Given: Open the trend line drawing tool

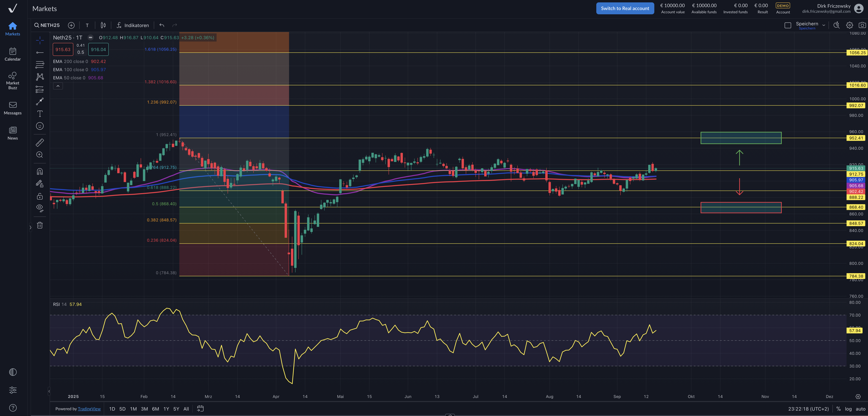Looking at the screenshot, I should (39, 52).
